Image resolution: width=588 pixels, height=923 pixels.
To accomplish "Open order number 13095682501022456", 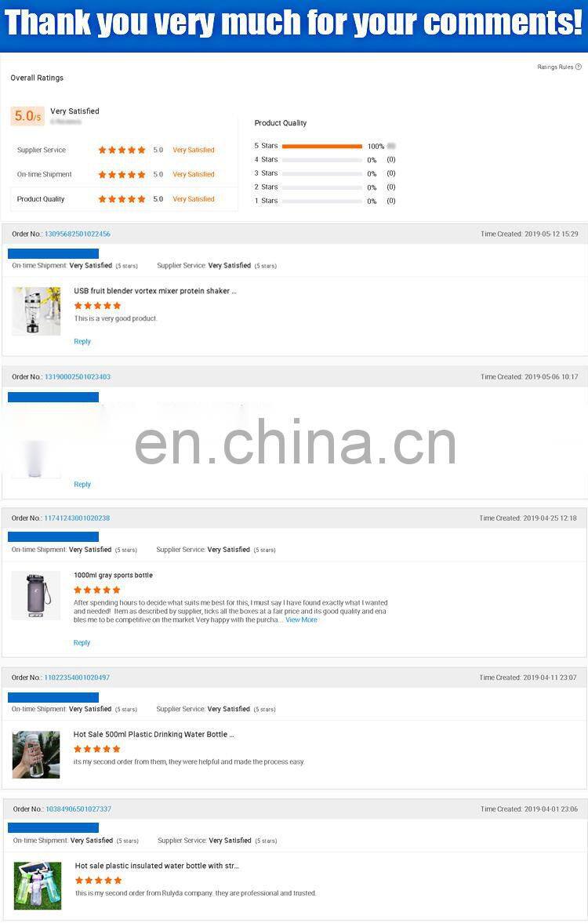I will (77, 234).
